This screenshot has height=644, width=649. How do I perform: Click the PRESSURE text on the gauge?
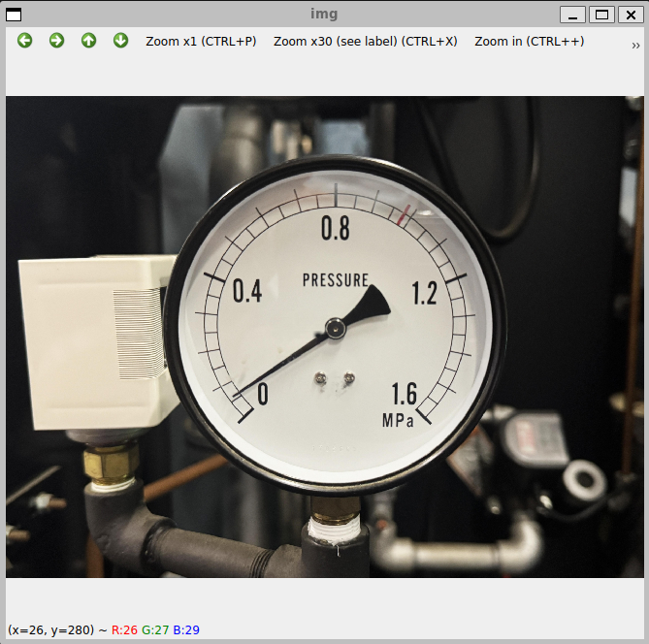(336, 280)
